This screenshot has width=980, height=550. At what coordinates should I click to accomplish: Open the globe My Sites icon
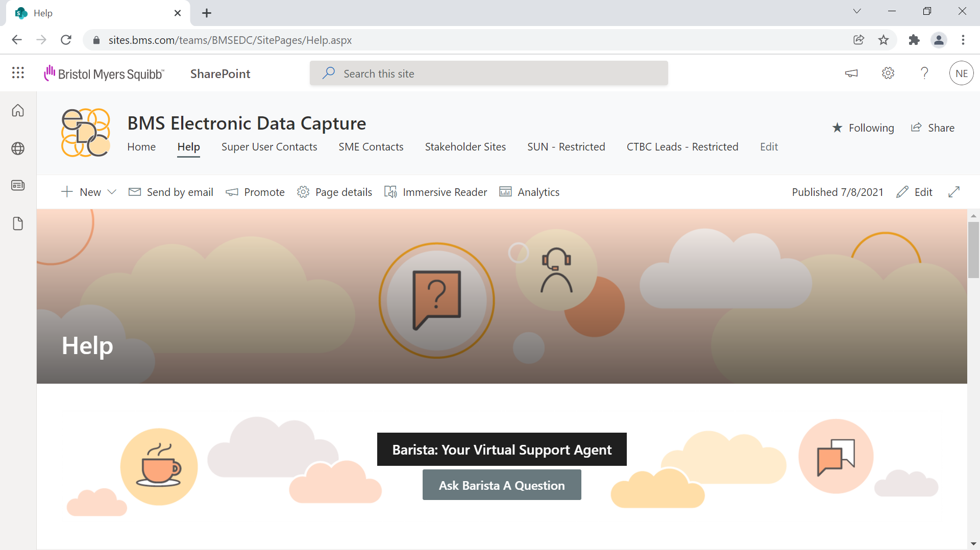click(18, 148)
